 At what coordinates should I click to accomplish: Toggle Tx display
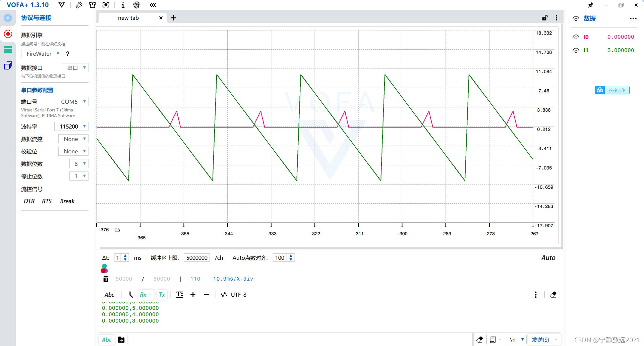click(x=162, y=295)
